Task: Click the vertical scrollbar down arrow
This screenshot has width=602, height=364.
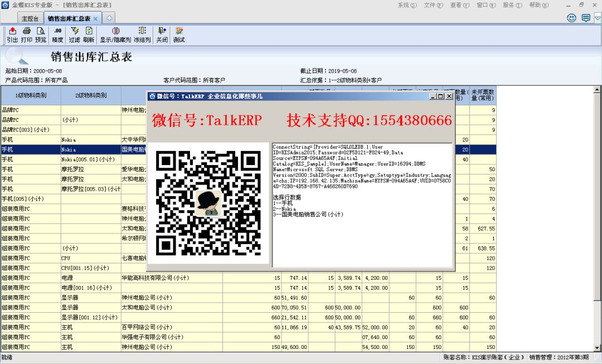Action: click(597, 348)
